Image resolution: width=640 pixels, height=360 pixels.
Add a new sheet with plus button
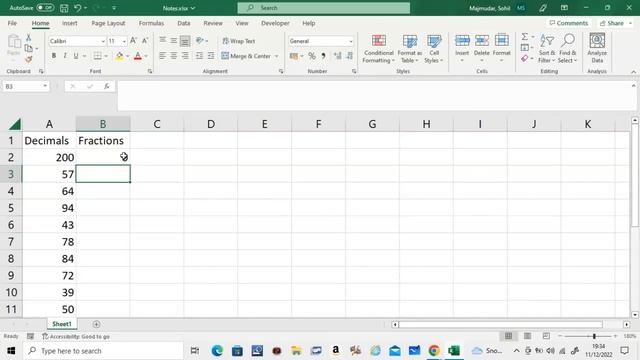click(96, 324)
